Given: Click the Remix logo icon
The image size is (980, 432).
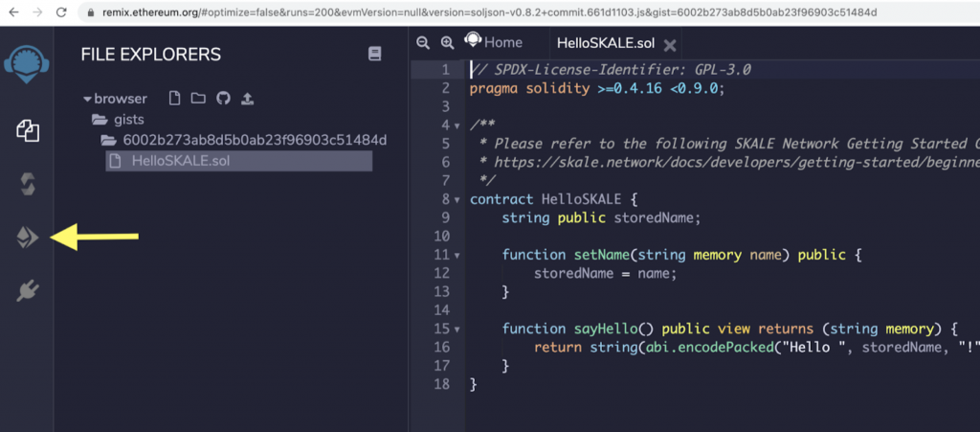Looking at the screenshot, I should pyautogui.click(x=26, y=63).
